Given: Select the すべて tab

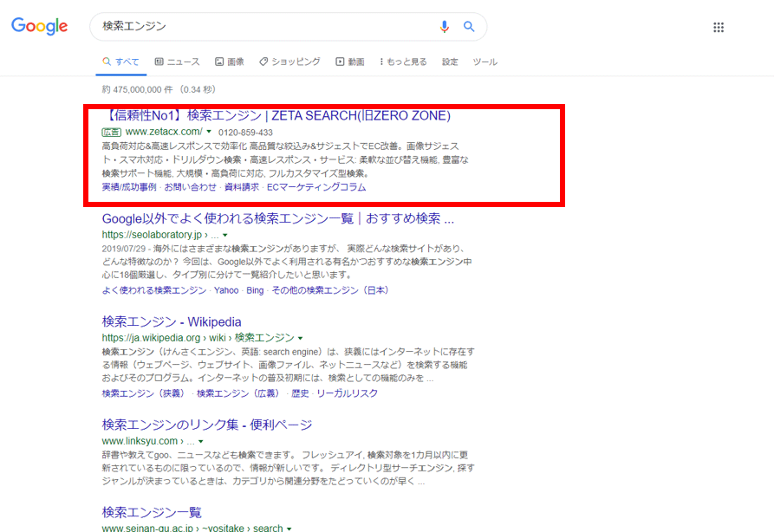Looking at the screenshot, I should (121, 62).
